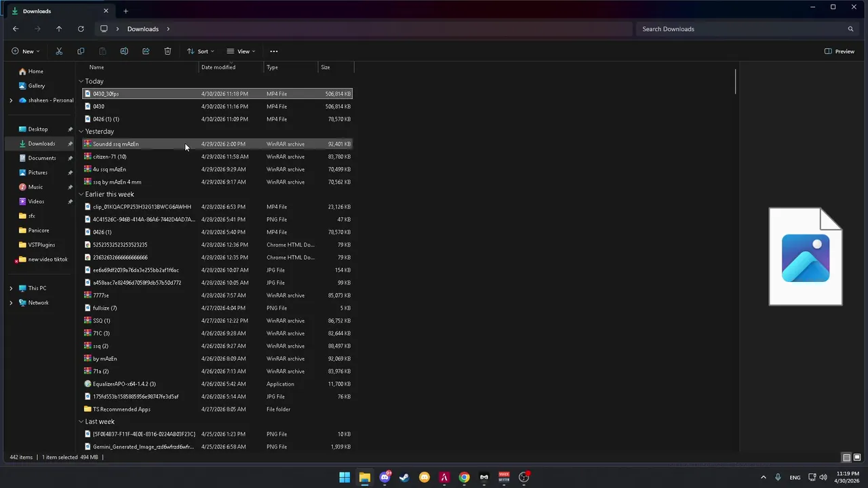Expand the Network tree node
Viewport: 868px width, 488px height.
pos(11,303)
